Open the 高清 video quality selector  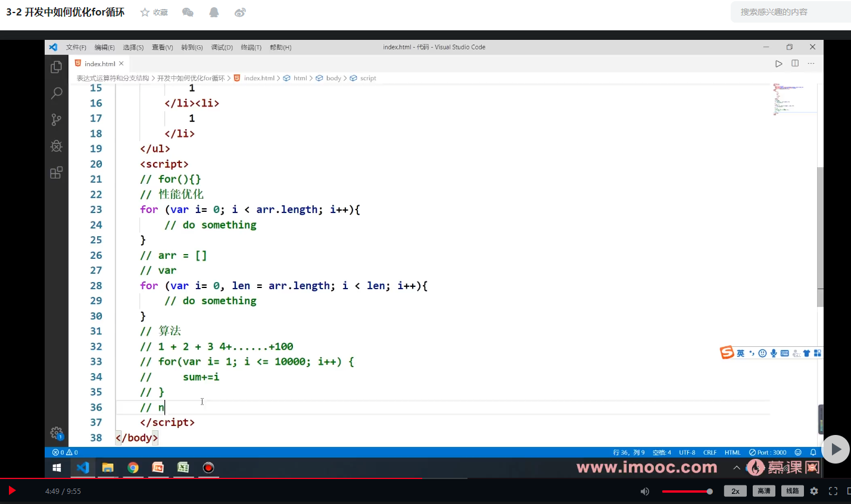[764, 491]
